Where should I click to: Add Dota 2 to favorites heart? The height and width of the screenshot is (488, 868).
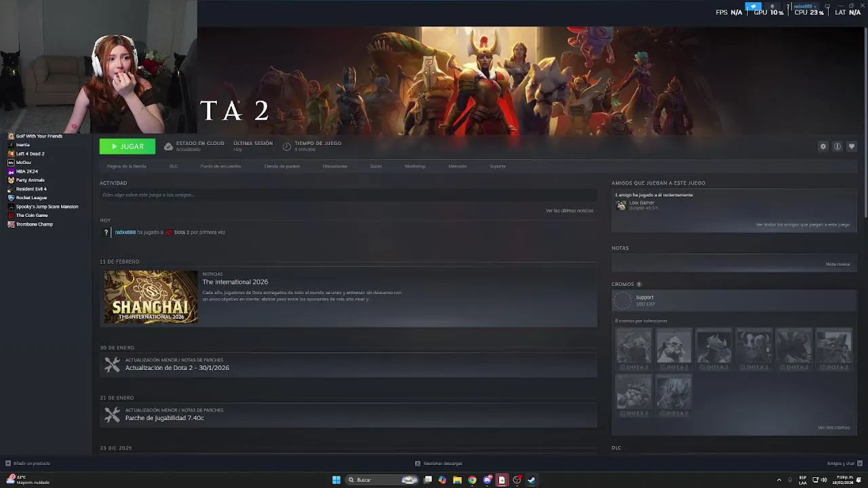click(x=852, y=146)
